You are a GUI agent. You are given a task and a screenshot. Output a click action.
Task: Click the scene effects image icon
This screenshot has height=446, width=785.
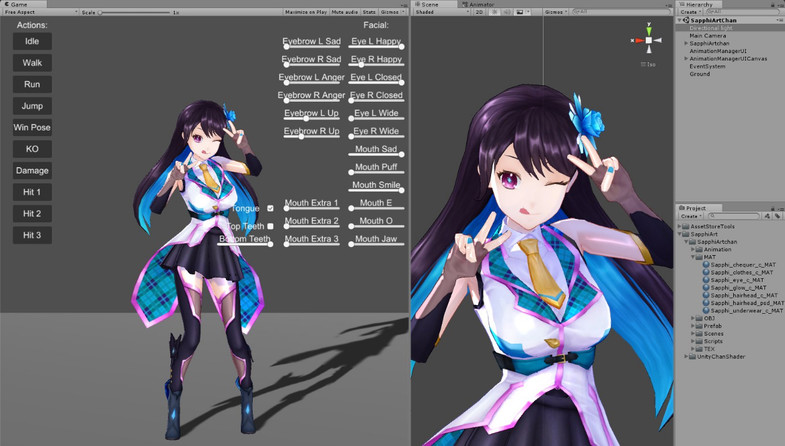tap(520, 12)
